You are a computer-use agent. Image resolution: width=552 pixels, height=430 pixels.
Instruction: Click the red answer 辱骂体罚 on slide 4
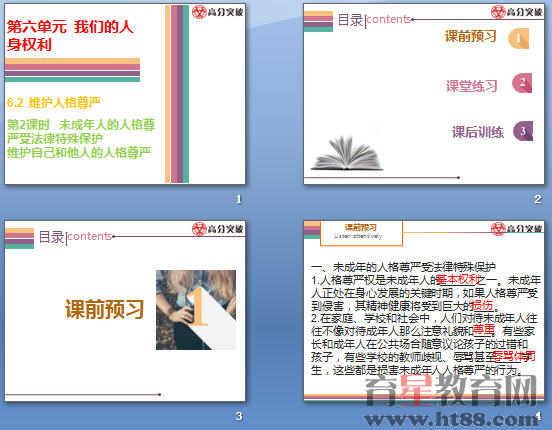point(514,356)
